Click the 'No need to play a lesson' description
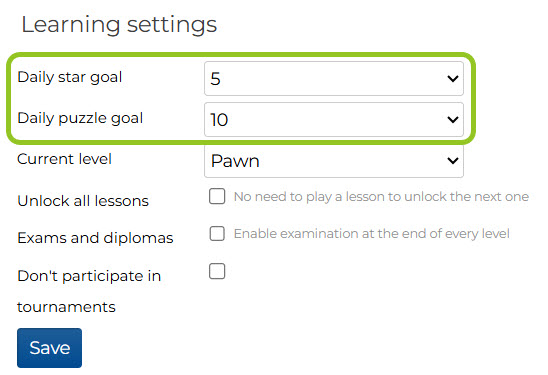Image resolution: width=548 pixels, height=375 pixels. (381, 197)
